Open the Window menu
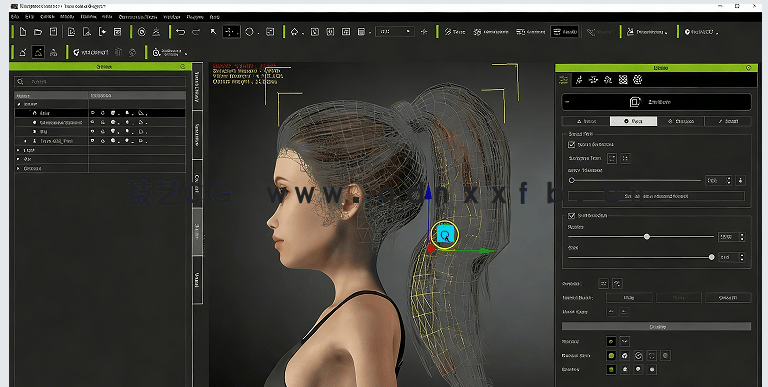Screen dimensions: 768x387 [x=172, y=17]
